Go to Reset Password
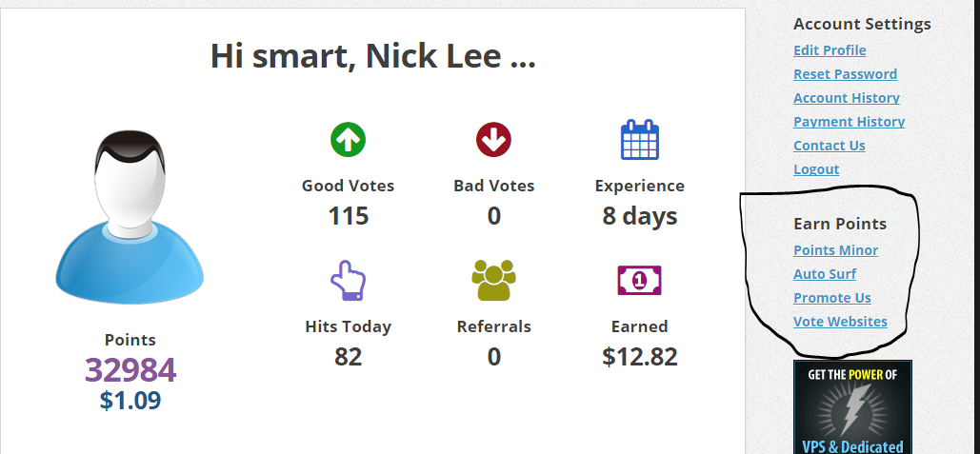Viewport: 980px width, 454px height. click(845, 74)
